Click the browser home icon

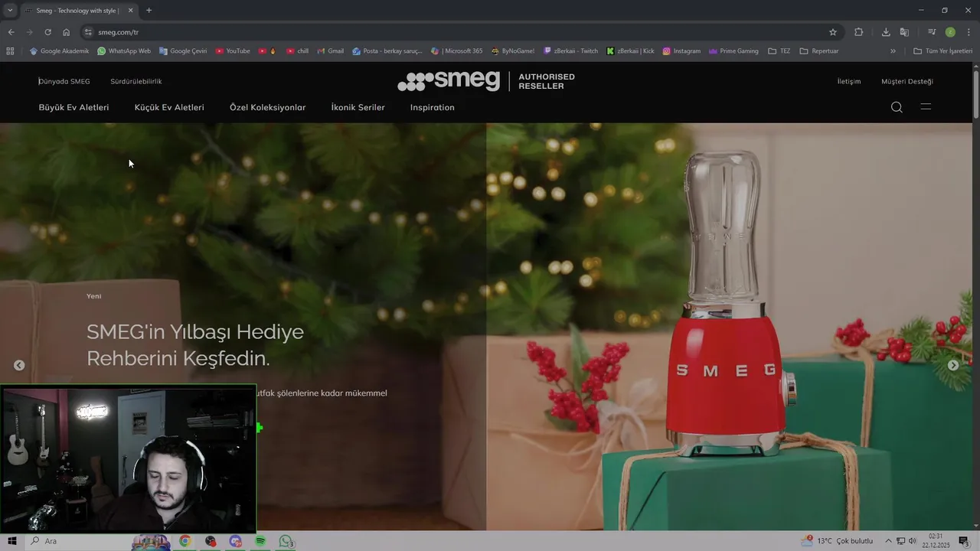[x=66, y=32]
